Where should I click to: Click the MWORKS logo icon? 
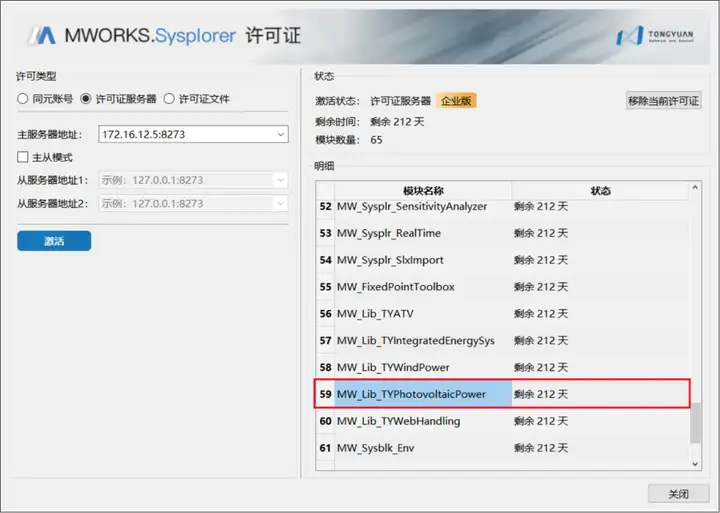click(42, 35)
